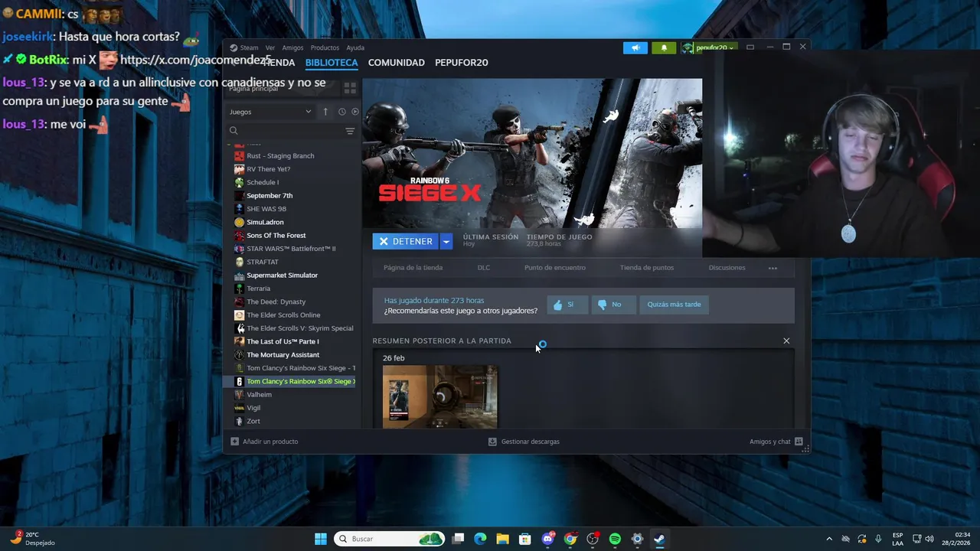
Task: Open Gestionar descargas
Action: click(x=524, y=442)
